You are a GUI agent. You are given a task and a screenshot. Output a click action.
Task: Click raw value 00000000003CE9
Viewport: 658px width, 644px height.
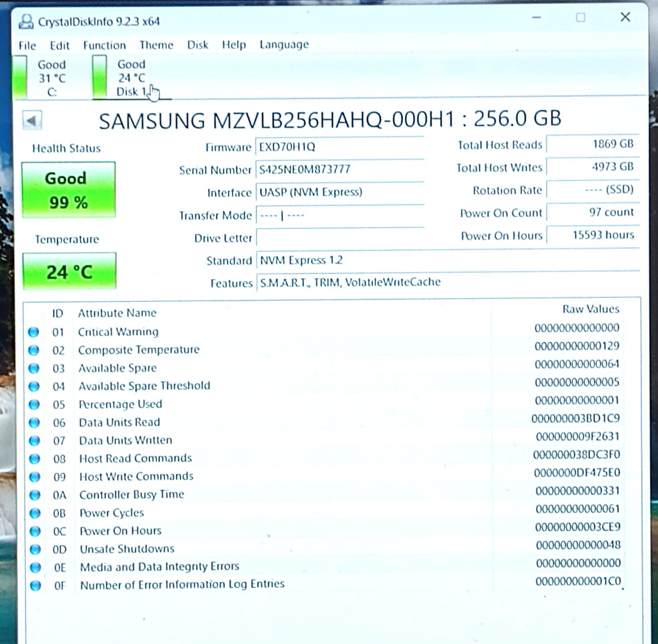578,527
